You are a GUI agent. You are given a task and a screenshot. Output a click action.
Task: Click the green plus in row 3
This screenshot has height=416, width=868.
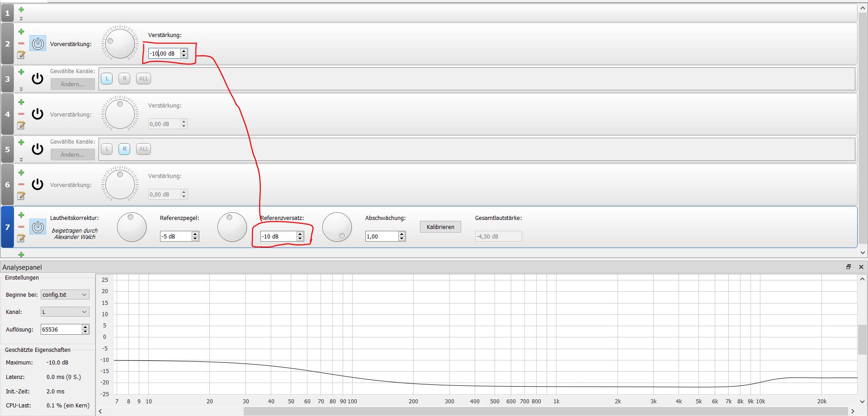21,72
